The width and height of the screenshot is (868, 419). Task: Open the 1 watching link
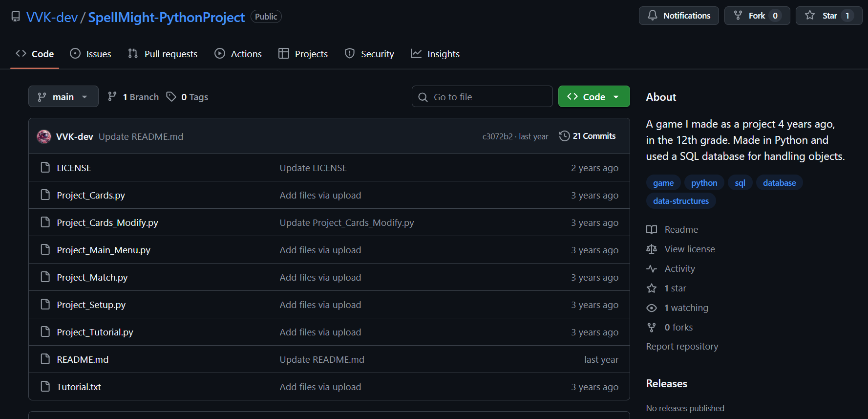677,308
